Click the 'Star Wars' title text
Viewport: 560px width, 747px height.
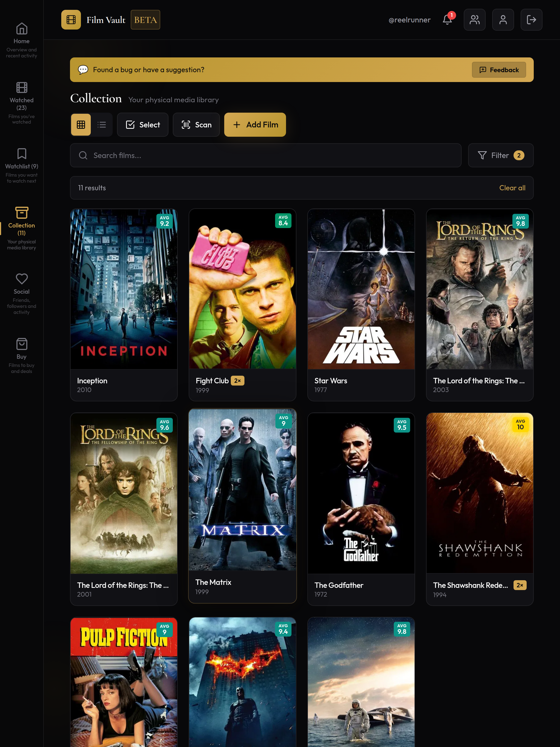(x=331, y=381)
